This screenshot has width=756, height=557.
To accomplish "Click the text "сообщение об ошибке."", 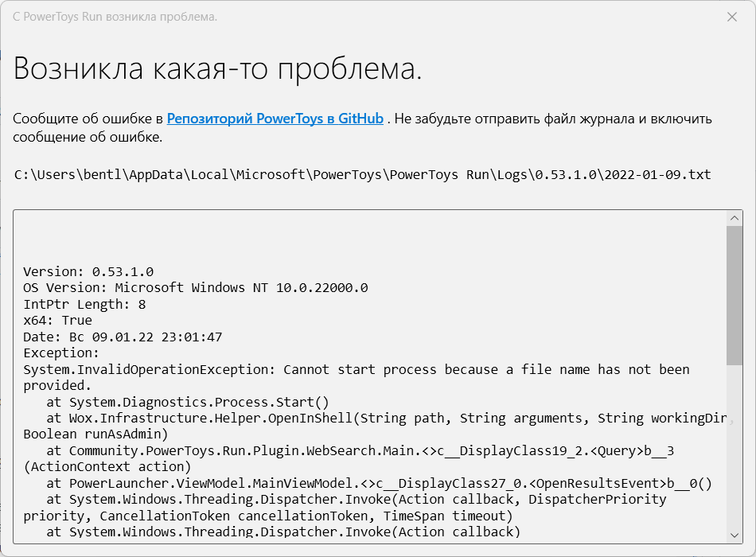I will click(88, 137).
